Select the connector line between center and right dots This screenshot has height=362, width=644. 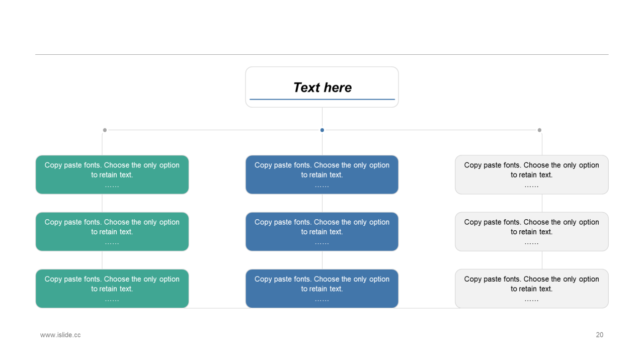[x=431, y=130]
